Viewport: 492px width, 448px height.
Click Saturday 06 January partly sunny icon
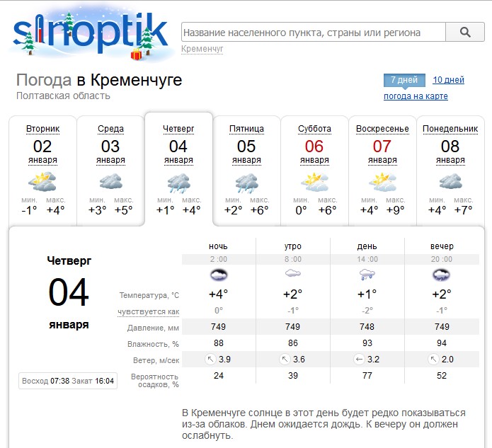click(314, 183)
